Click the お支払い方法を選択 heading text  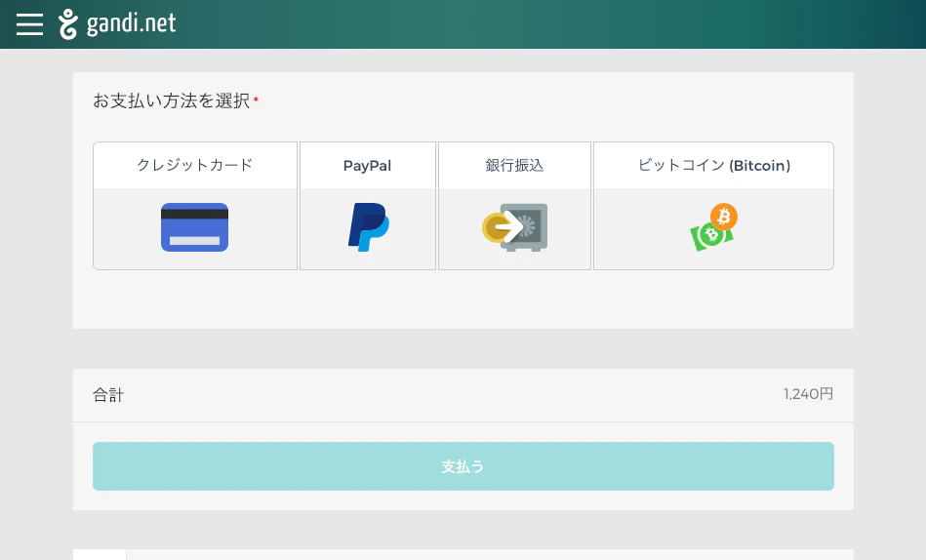pos(172,101)
